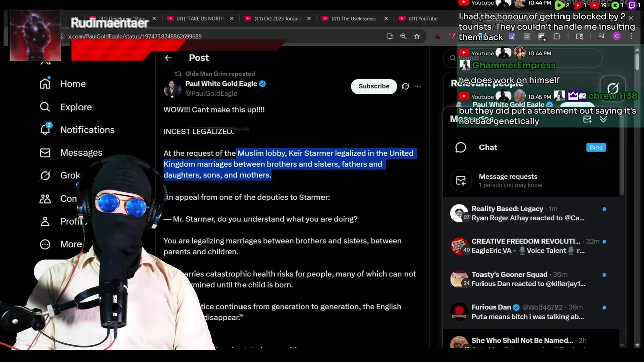Collapse the Messages panel with double chevron
Viewport: 644px width, 362px height.
tap(603, 119)
